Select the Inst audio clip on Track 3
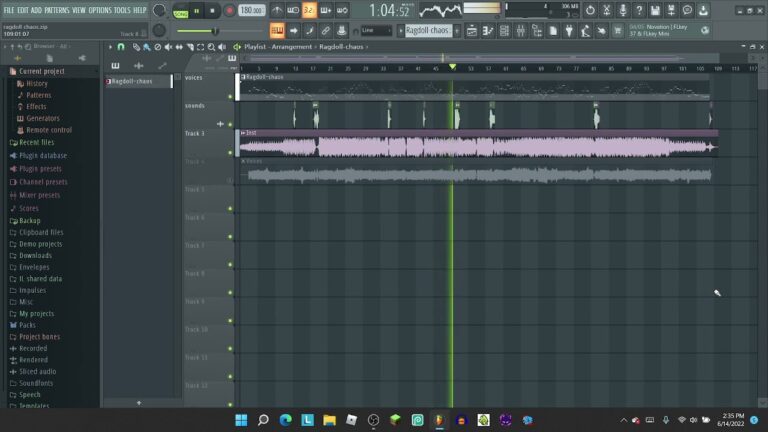The width and height of the screenshot is (768, 432). coord(479,146)
